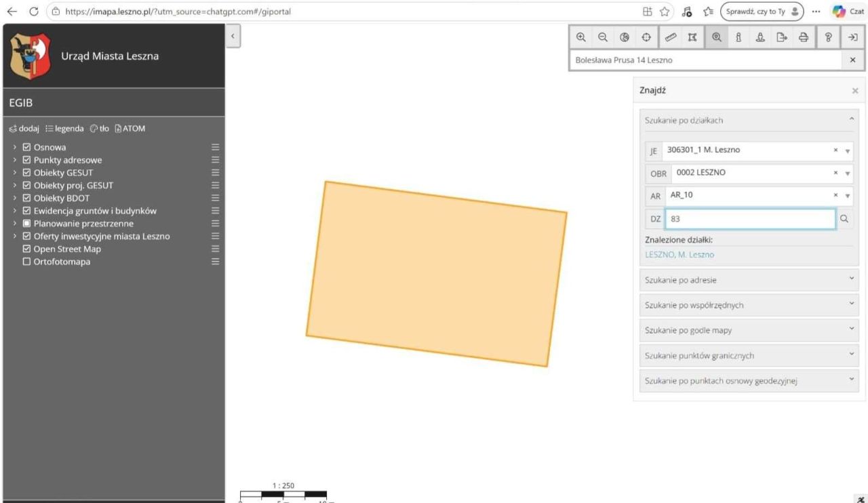Screen dimensions: 868x503
Task: Run parcel search with magnifier next to DZ
Action: [x=844, y=219]
